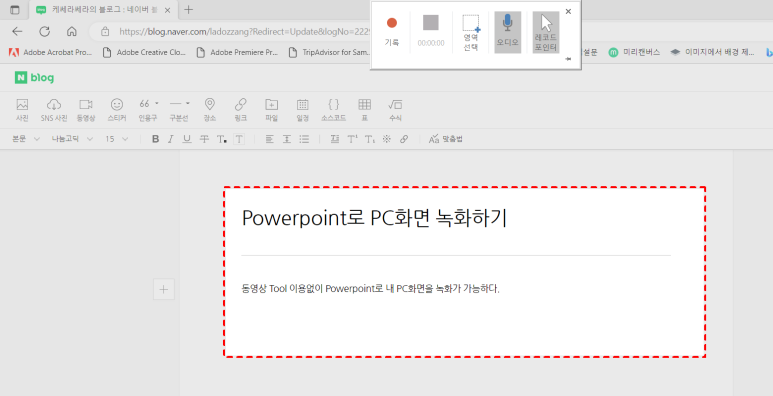Open a new browser tab

(x=188, y=9)
